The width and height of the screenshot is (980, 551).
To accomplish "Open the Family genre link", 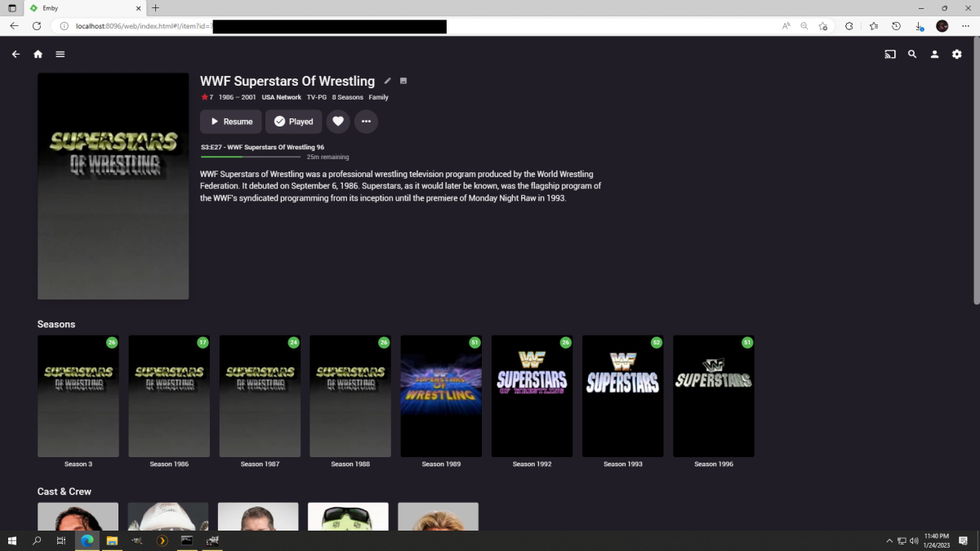I will (x=378, y=97).
